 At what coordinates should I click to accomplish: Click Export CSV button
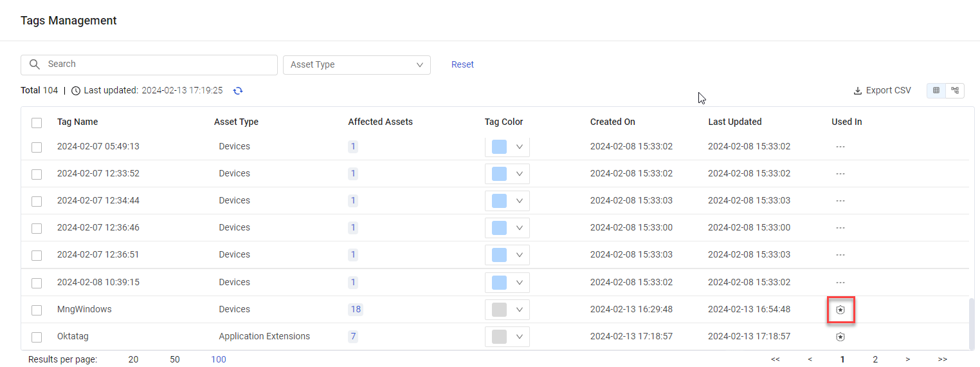[882, 91]
